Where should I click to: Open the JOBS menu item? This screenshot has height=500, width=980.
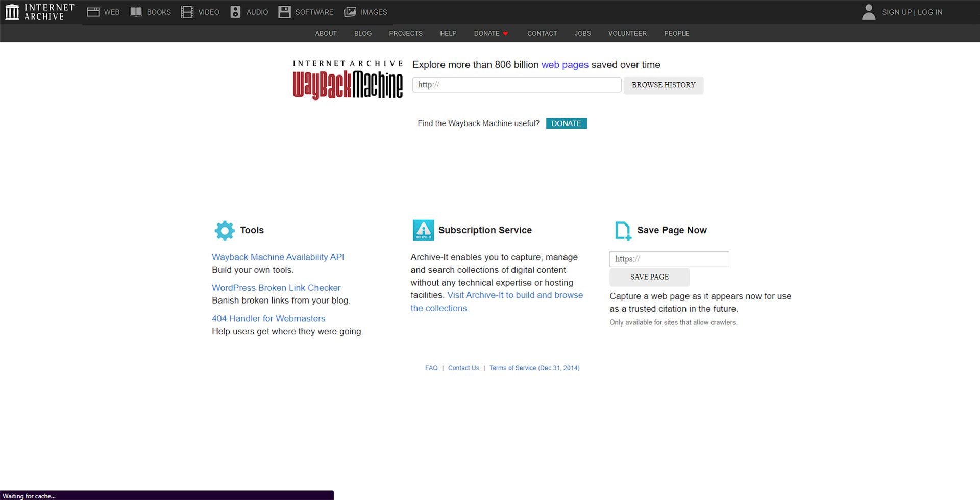pyautogui.click(x=582, y=33)
